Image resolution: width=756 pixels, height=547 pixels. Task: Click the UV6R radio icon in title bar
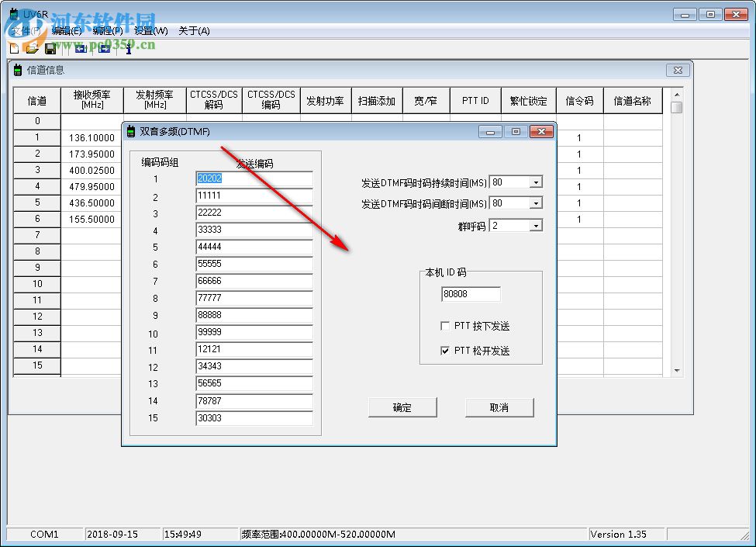(15, 13)
